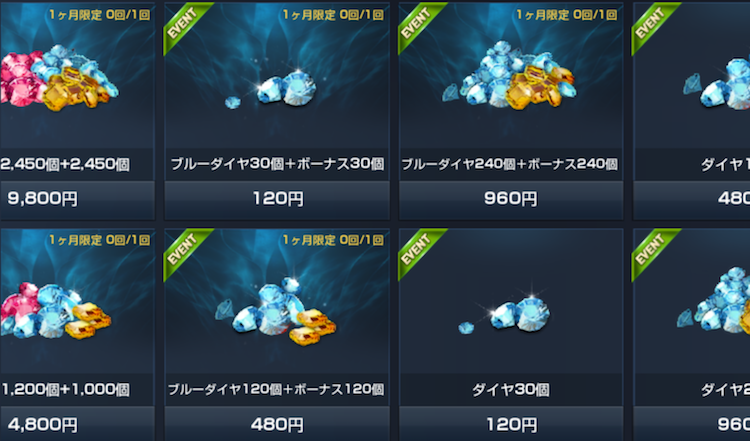Select the 9,800円 price button
The height and width of the screenshot is (441, 750).
click(77, 198)
